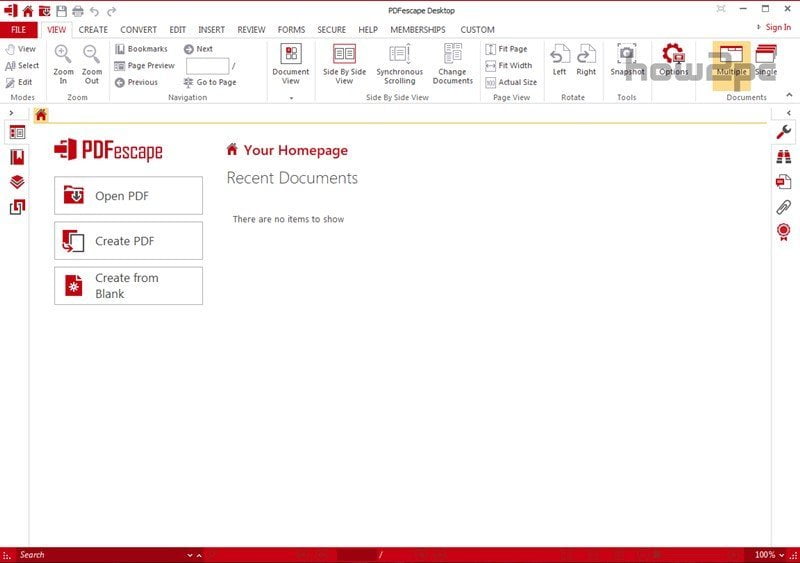Expand the right sidebar arrow

tap(789, 113)
